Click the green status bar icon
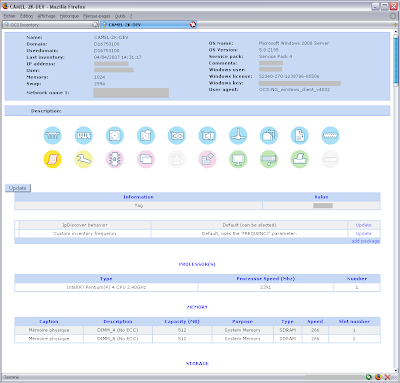The height and width of the screenshot is (383, 400). click(x=369, y=377)
